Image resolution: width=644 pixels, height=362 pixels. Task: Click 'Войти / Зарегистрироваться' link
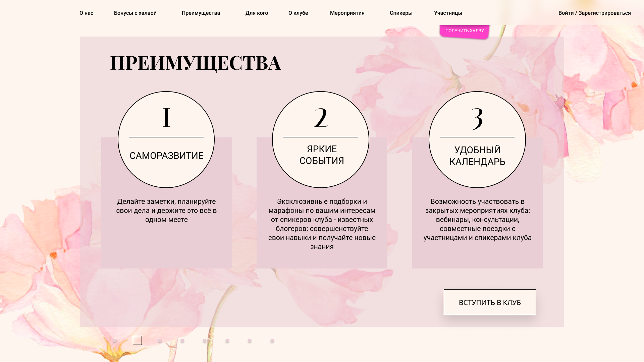(594, 13)
